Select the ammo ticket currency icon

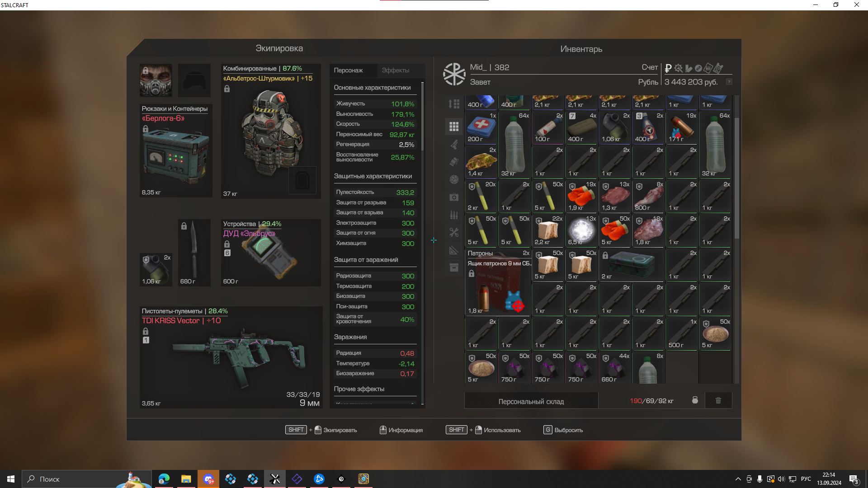point(708,68)
